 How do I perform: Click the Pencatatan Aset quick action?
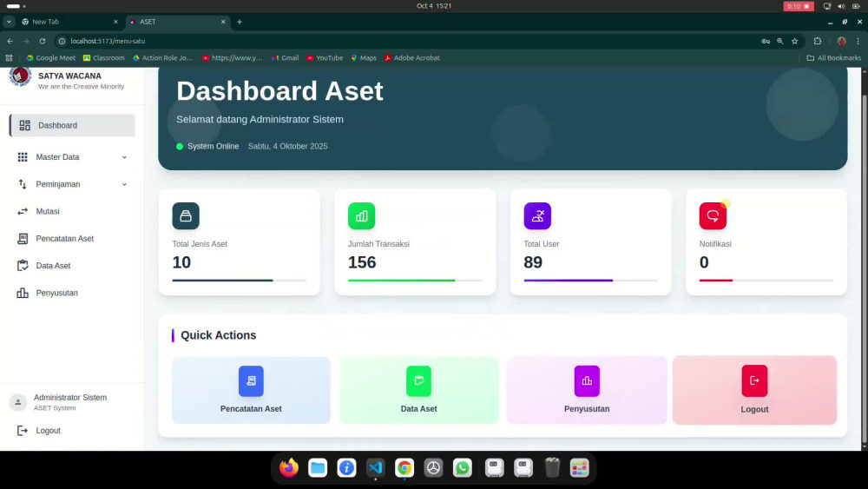click(x=252, y=391)
